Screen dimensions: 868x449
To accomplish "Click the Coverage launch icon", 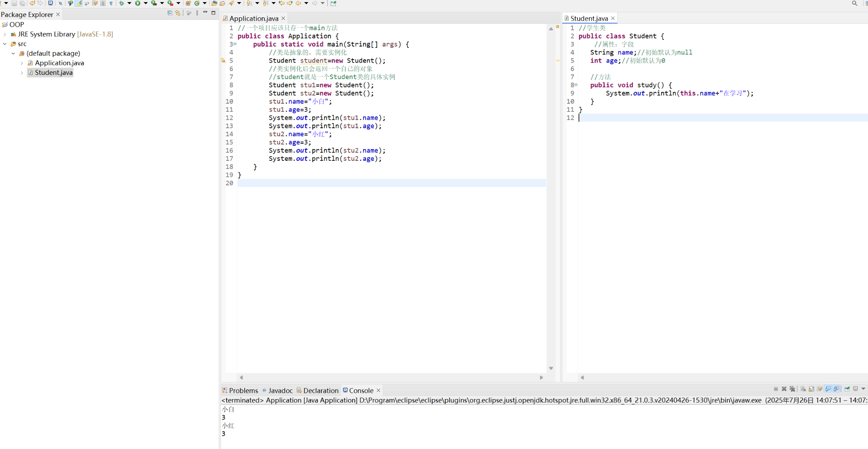I will click(x=154, y=3).
